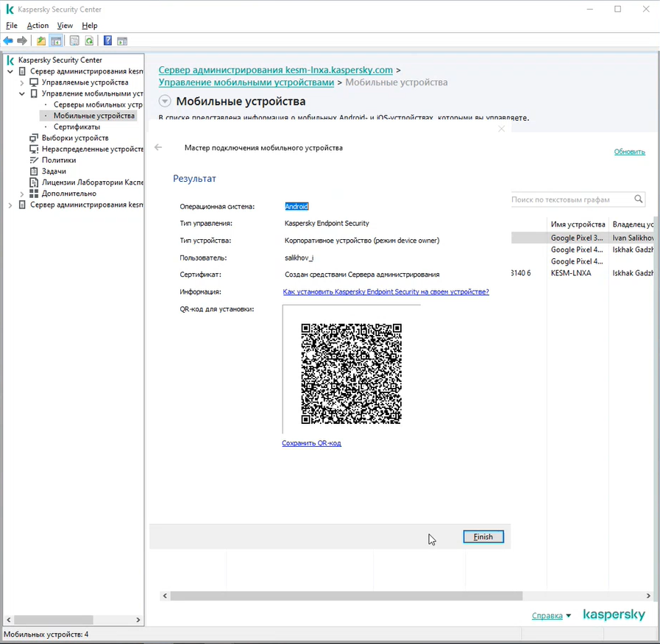Click the horizontal scrollbar of device list
Viewport: 660px width, 644px height.
coord(346,595)
